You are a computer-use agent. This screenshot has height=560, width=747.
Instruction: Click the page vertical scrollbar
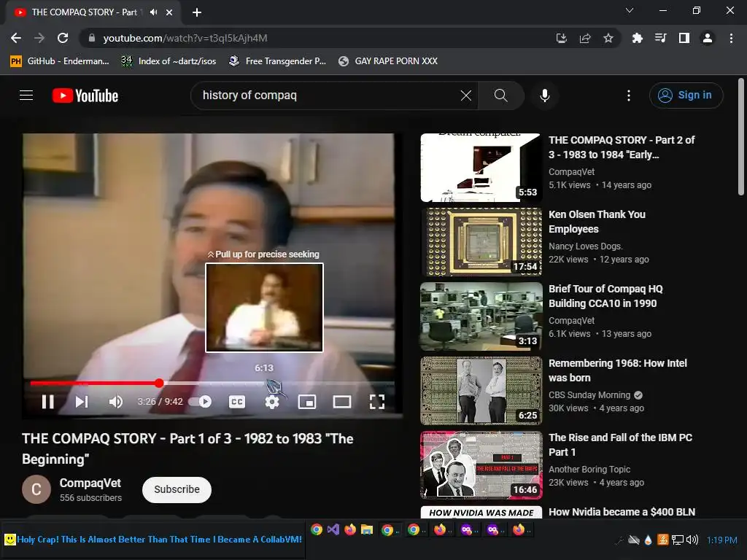(741, 137)
